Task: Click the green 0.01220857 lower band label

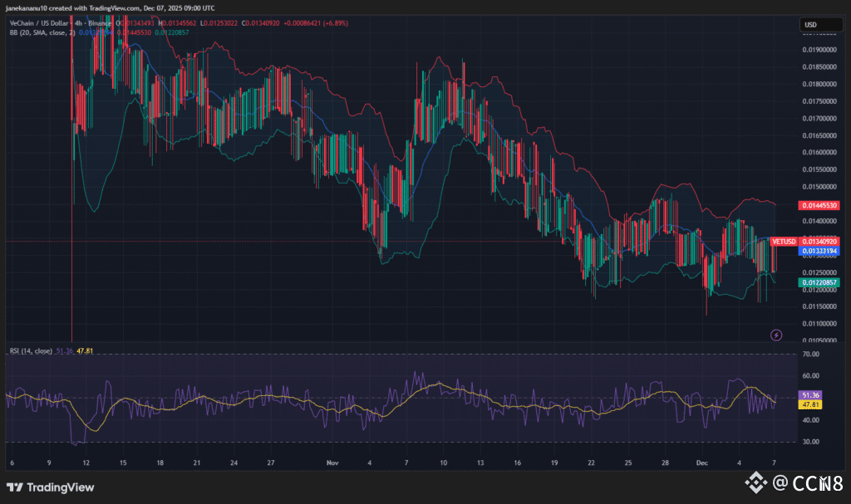Action: 819,282
